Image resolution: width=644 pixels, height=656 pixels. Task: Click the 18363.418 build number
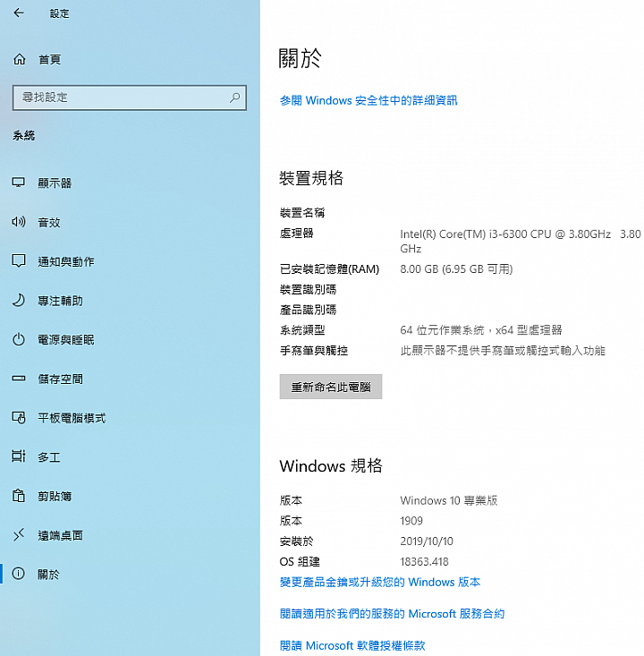[x=424, y=561]
